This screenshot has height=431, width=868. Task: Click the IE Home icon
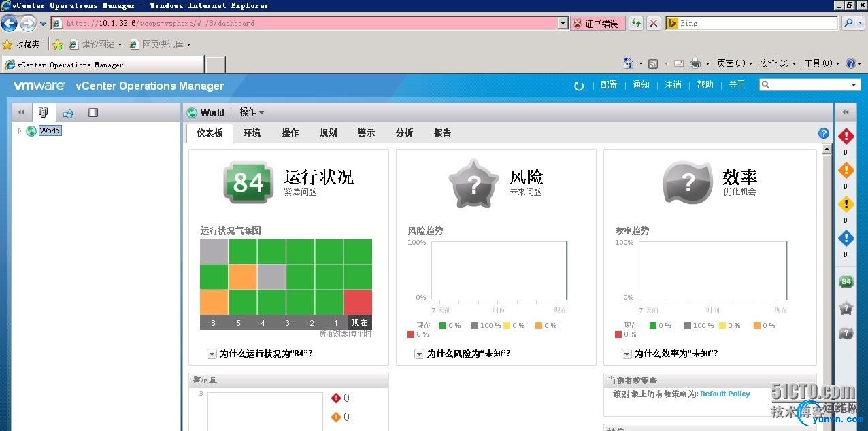[x=629, y=63]
